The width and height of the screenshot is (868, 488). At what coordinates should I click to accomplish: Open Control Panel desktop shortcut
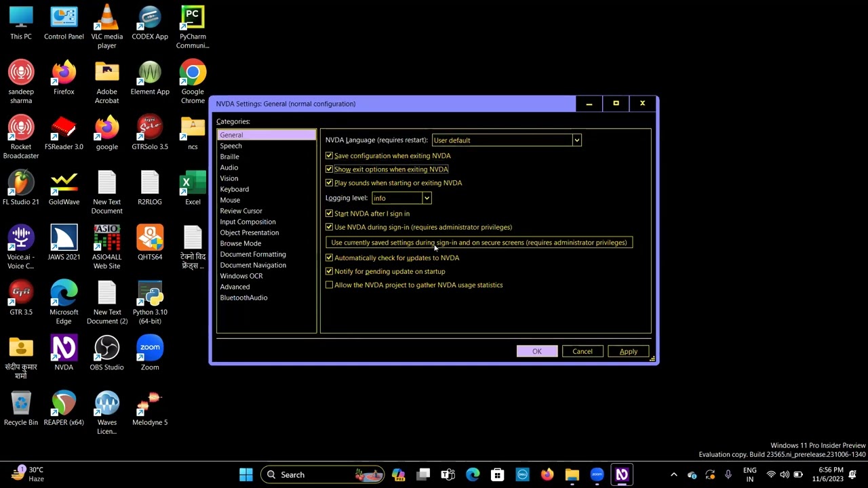click(64, 23)
